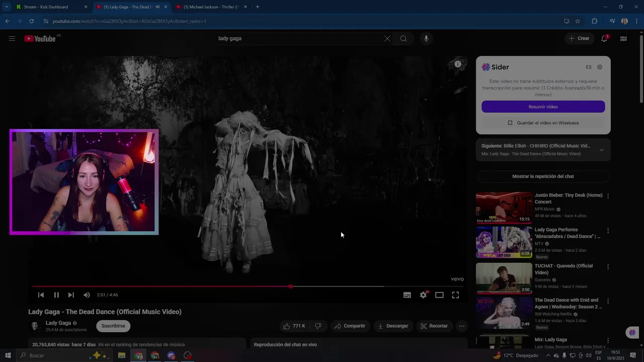
Task: Dislike the video
Action: coord(318,326)
